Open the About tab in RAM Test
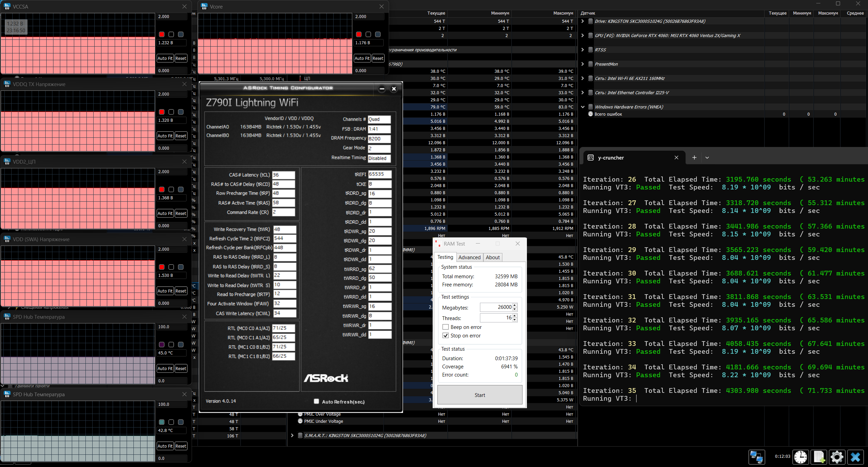 tap(493, 257)
